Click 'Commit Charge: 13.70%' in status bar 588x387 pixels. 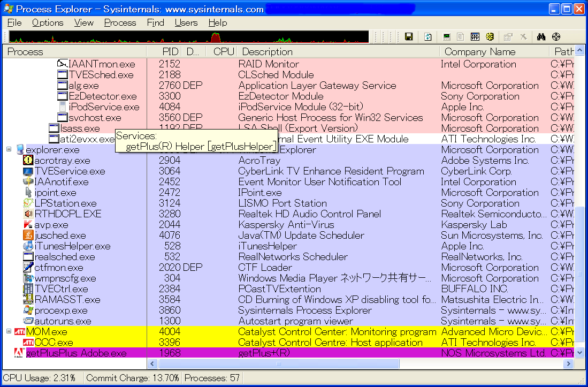tap(133, 377)
